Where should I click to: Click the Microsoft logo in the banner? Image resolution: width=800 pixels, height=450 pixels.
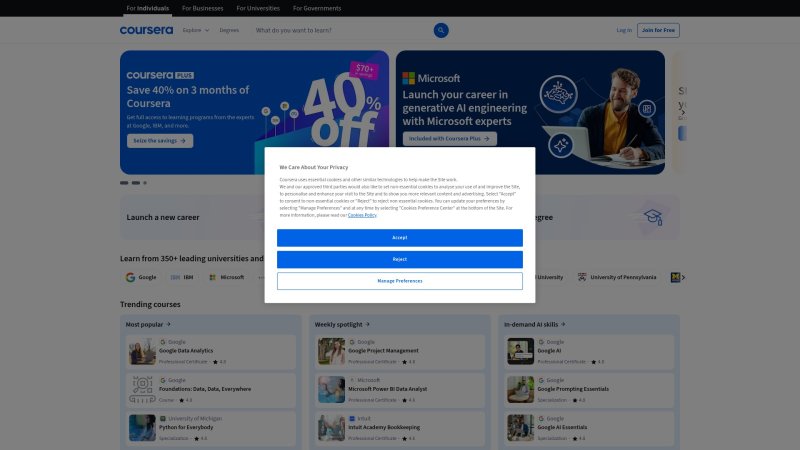(x=431, y=79)
